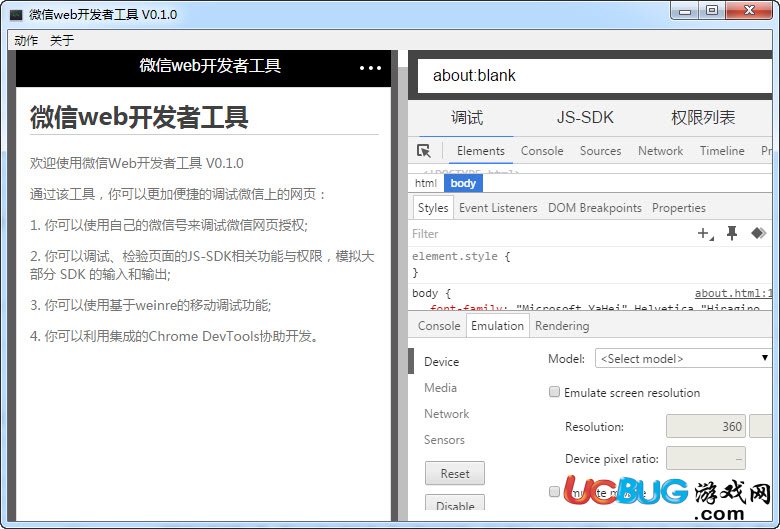The height and width of the screenshot is (529, 780).
Task: Open the top Console devtools tab
Action: click(542, 151)
